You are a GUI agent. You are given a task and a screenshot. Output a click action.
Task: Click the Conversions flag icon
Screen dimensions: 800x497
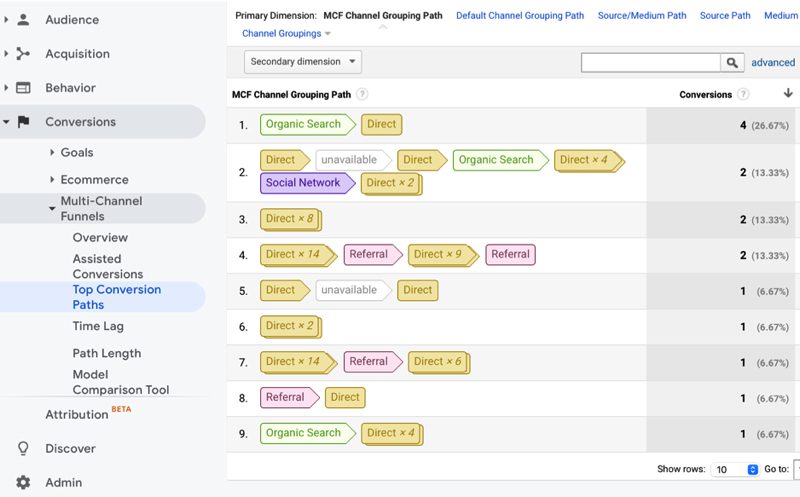point(23,122)
